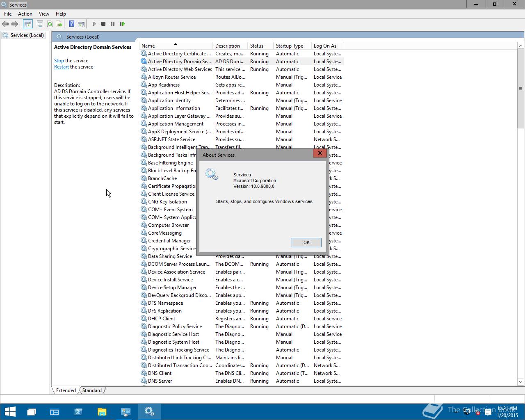Click the Services gear taskbar button
This screenshot has height=420, width=525.
[x=149, y=411]
